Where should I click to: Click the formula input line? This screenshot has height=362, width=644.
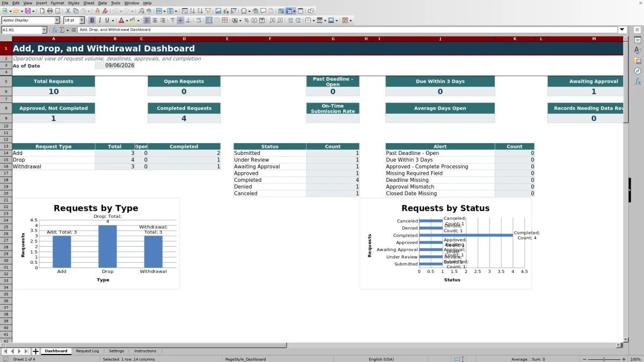point(348,30)
